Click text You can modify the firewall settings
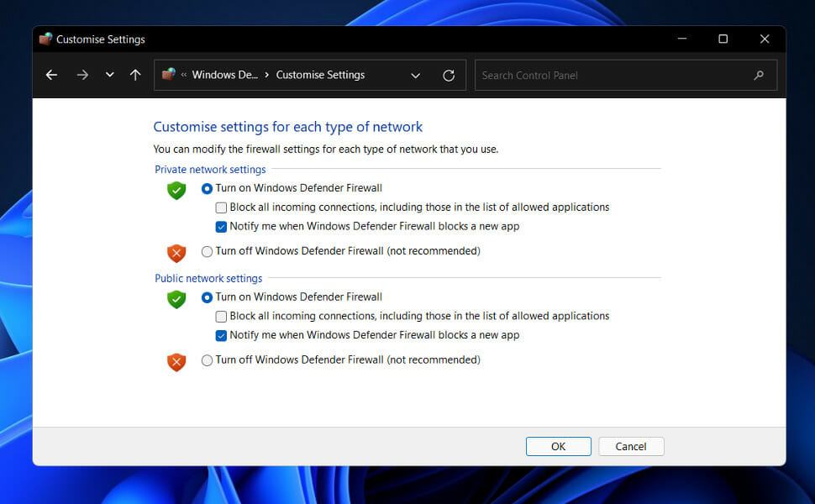The height and width of the screenshot is (504, 815). click(325, 150)
